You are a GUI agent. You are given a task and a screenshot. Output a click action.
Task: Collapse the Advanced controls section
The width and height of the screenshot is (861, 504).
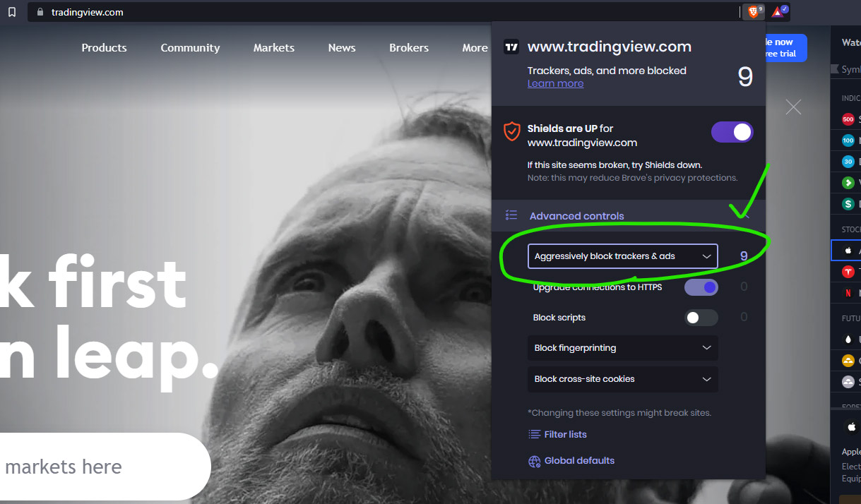(x=629, y=215)
